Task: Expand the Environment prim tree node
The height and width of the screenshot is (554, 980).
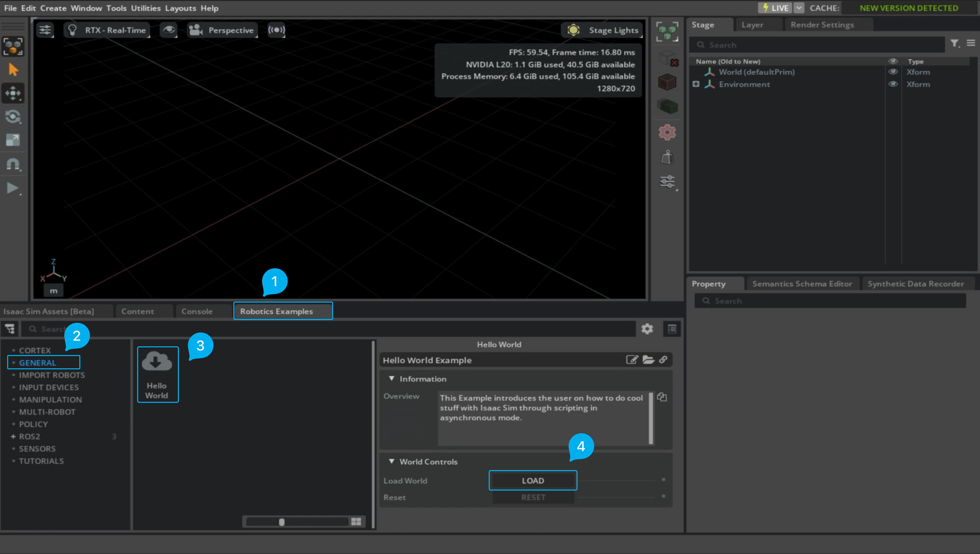Action: (x=696, y=84)
